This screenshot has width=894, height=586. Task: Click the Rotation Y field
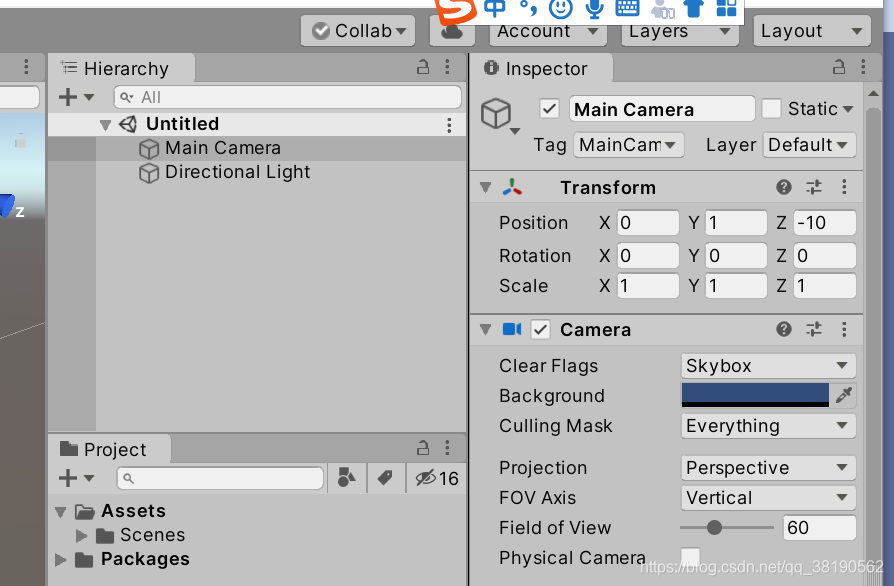click(736, 255)
